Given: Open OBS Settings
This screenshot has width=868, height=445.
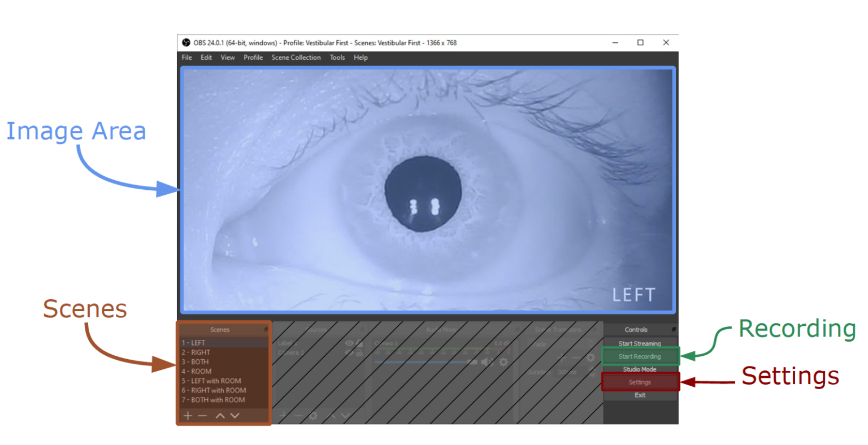Looking at the screenshot, I should tap(640, 382).
